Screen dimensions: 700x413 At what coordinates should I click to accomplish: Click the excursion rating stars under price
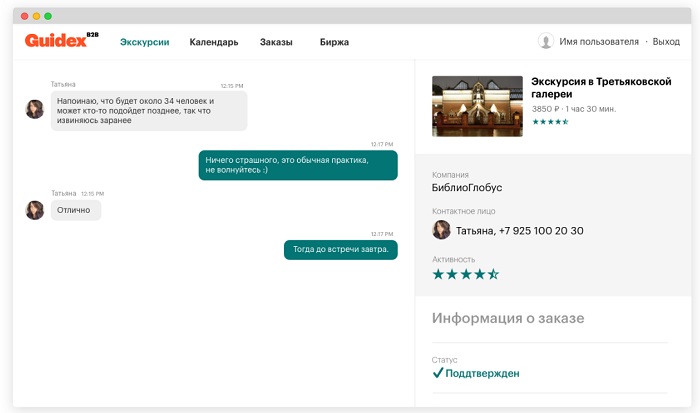click(x=550, y=122)
